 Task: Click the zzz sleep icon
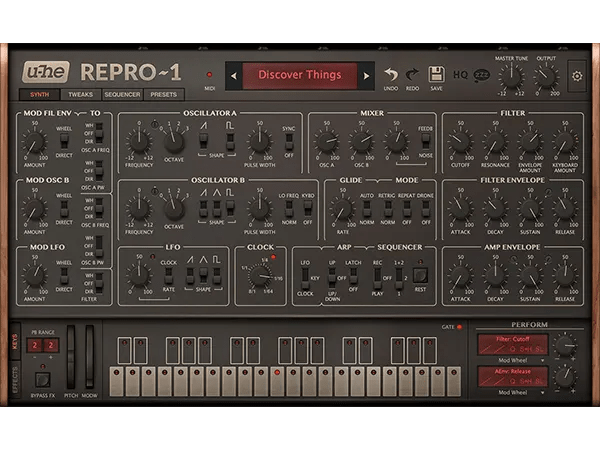click(x=481, y=75)
